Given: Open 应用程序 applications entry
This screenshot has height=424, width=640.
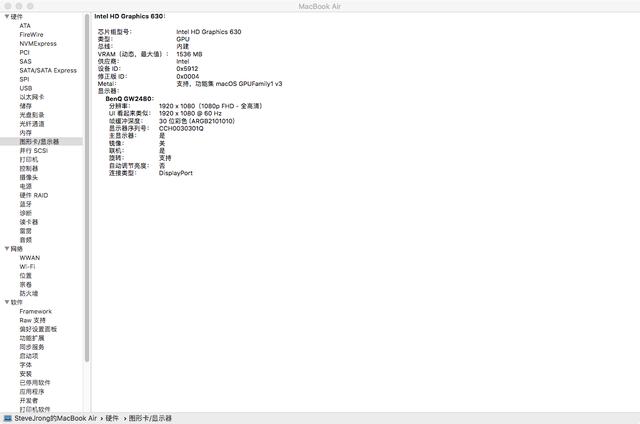Looking at the screenshot, I should [32, 391].
